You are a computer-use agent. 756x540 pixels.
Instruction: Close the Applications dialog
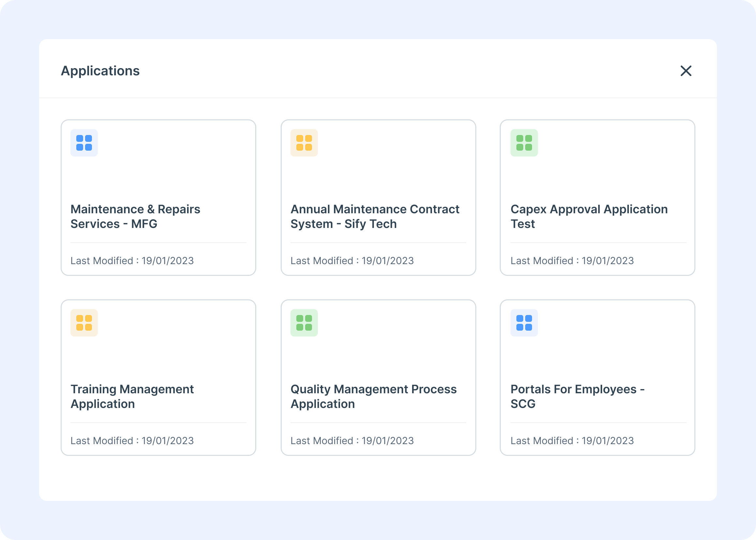tap(686, 70)
